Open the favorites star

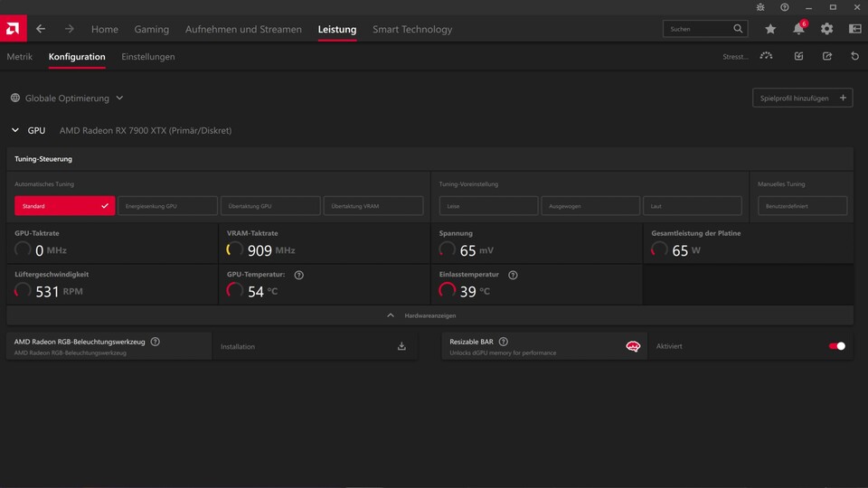pos(770,29)
